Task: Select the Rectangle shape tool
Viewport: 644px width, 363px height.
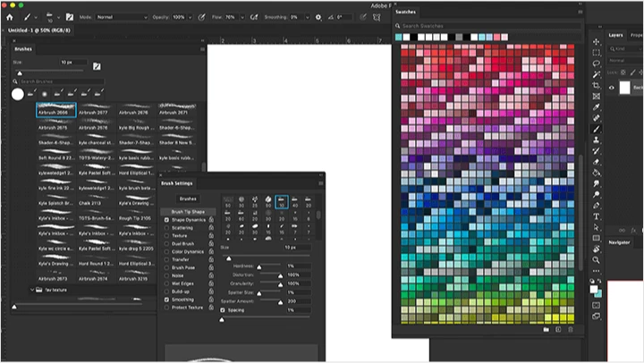Action: (x=596, y=238)
